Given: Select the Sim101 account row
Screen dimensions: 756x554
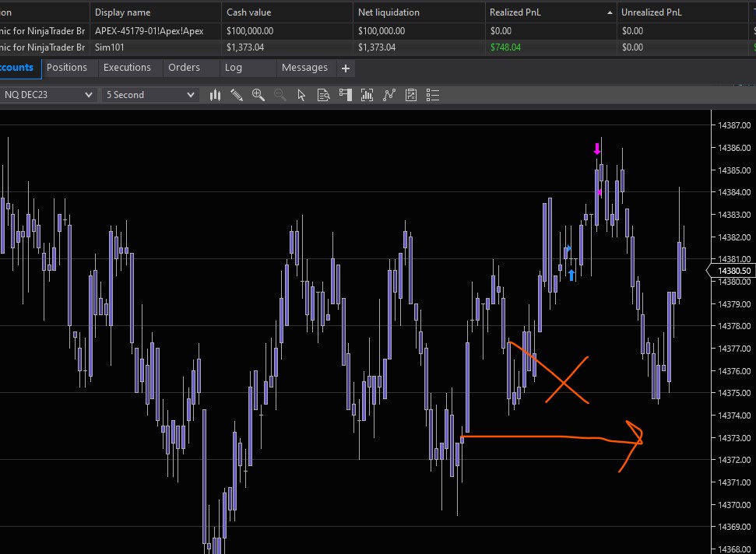Looking at the screenshot, I should click(378, 47).
